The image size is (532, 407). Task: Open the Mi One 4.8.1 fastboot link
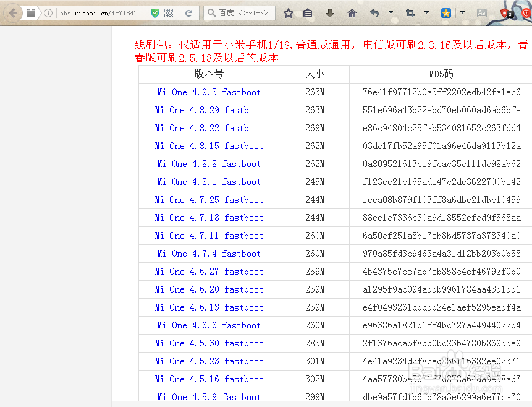[209, 182]
